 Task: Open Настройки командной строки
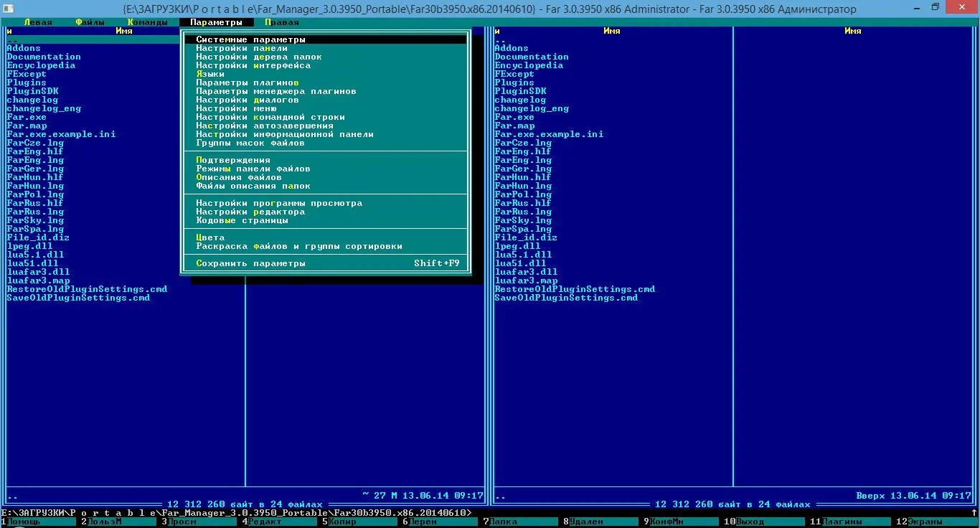tap(325, 117)
